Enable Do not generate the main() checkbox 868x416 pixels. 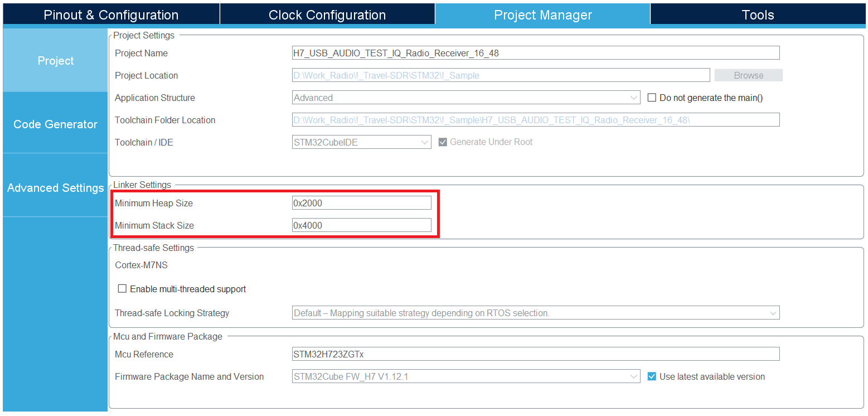652,98
